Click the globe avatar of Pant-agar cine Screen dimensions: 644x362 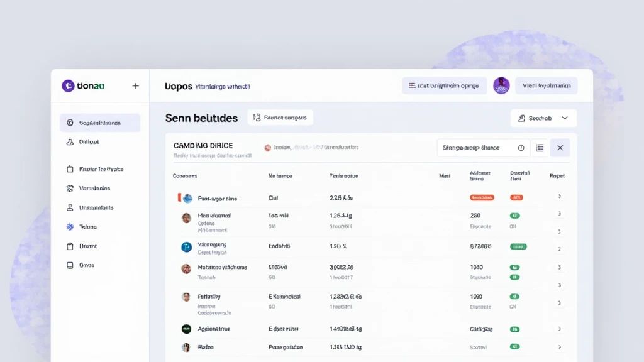(x=187, y=198)
